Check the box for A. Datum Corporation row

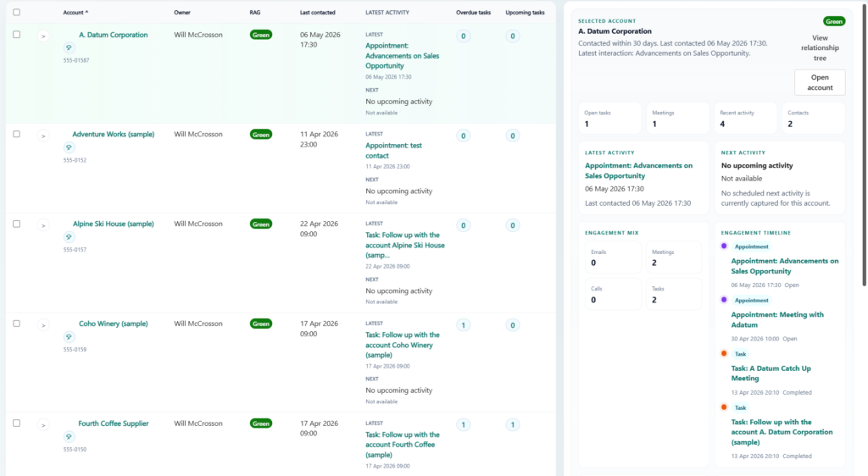[x=17, y=34]
